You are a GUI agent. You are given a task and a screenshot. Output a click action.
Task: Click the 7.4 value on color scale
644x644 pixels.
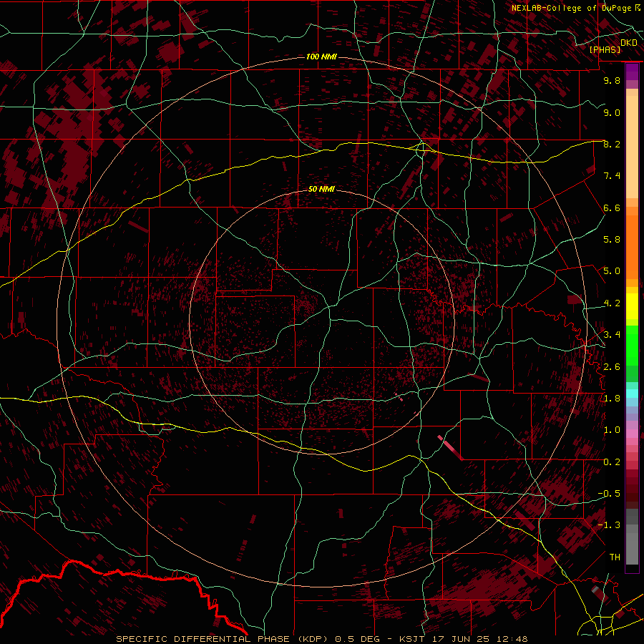tap(612, 176)
